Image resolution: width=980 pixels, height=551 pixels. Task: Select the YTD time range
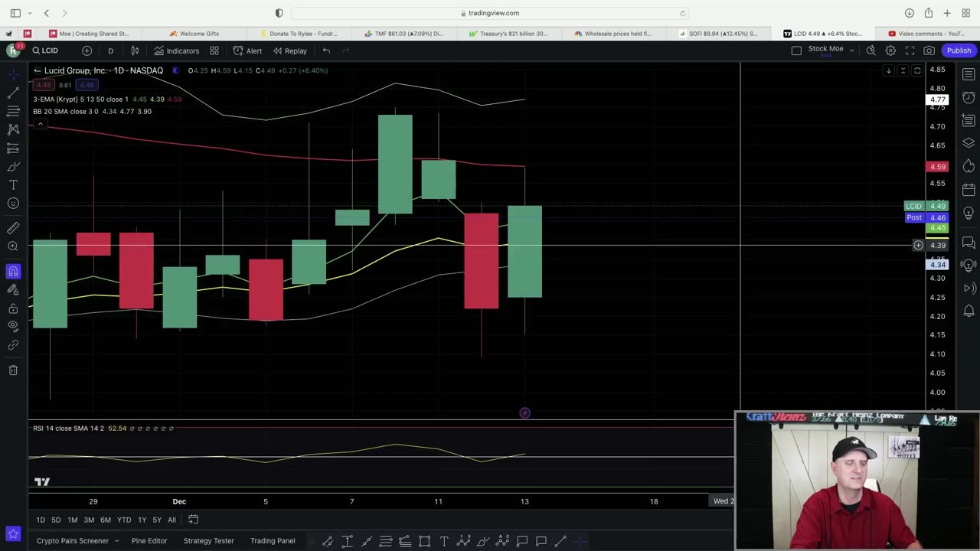click(124, 520)
